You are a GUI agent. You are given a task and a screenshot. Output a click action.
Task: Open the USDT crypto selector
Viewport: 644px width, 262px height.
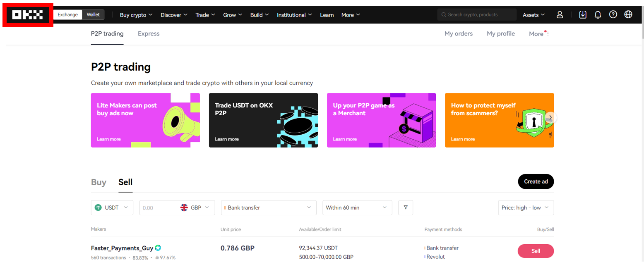(x=112, y=207)
